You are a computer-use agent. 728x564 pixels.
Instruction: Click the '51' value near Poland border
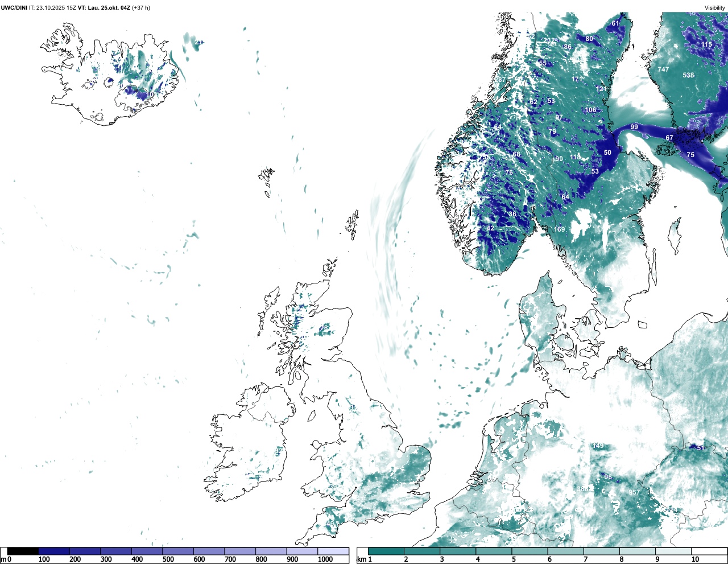coord(701,448)
